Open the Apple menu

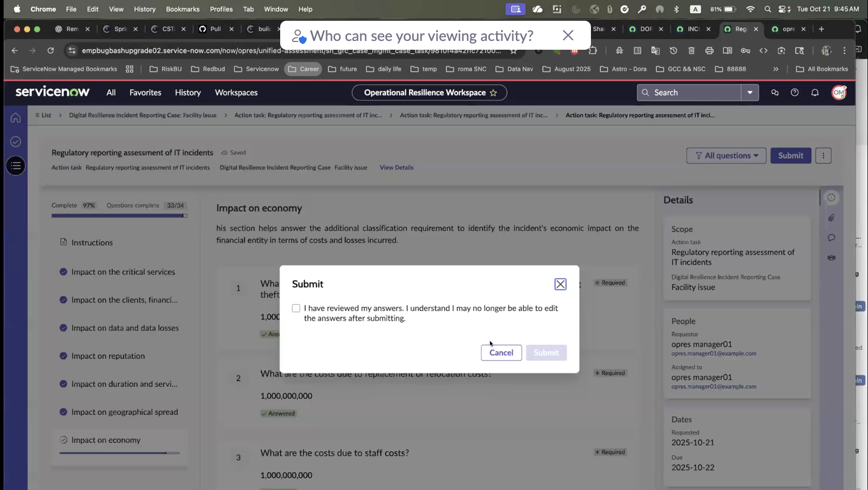[17, 9]
